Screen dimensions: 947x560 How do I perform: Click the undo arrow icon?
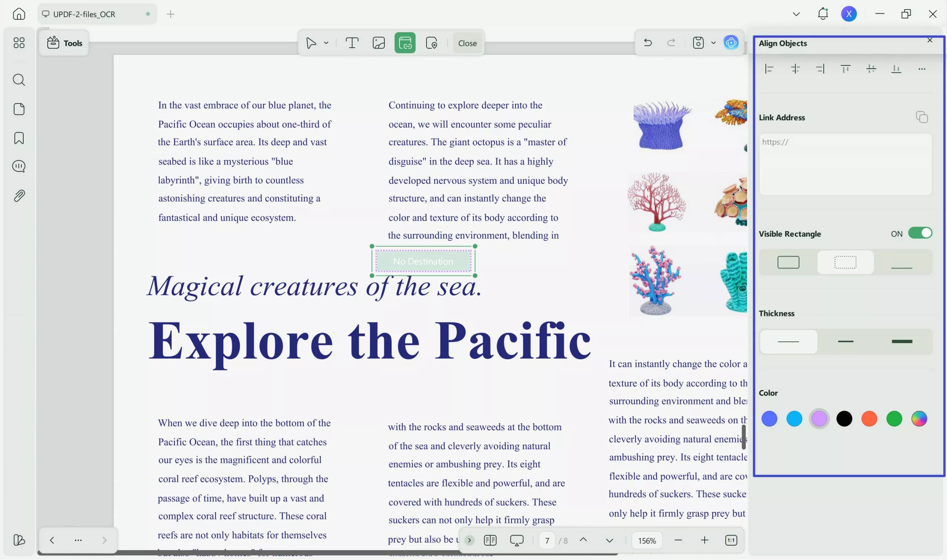click(x=648, y=43)
